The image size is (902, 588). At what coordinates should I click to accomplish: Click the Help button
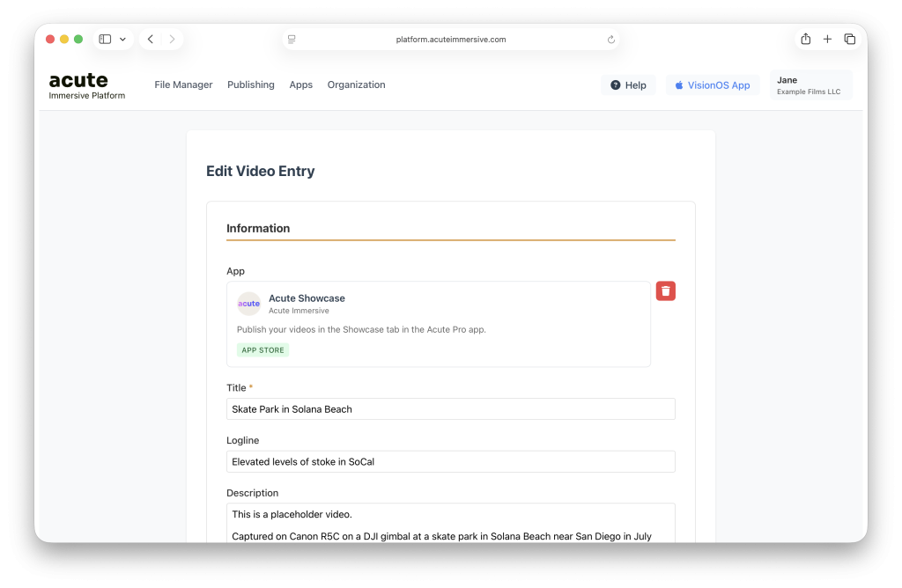tap(628, 85)
